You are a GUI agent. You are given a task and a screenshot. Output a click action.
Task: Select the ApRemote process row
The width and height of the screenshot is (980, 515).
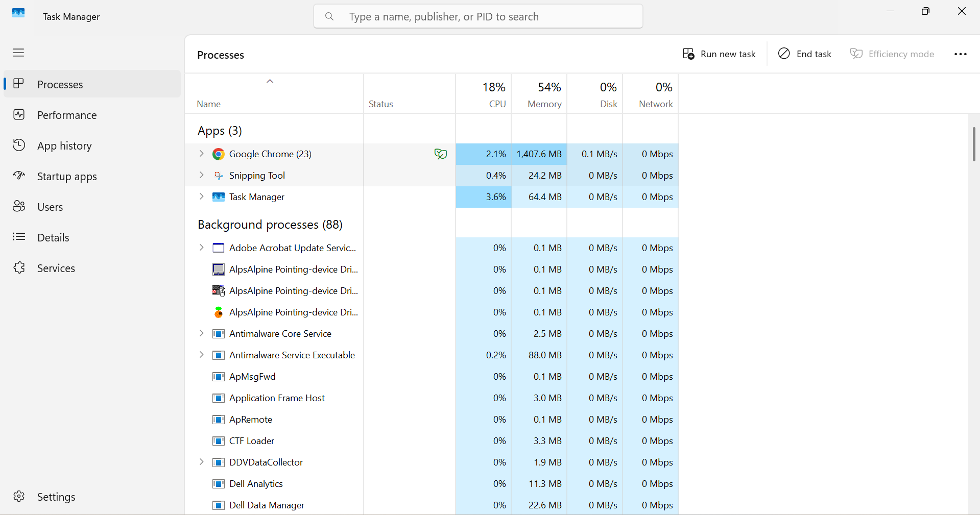tap(432, 420)
